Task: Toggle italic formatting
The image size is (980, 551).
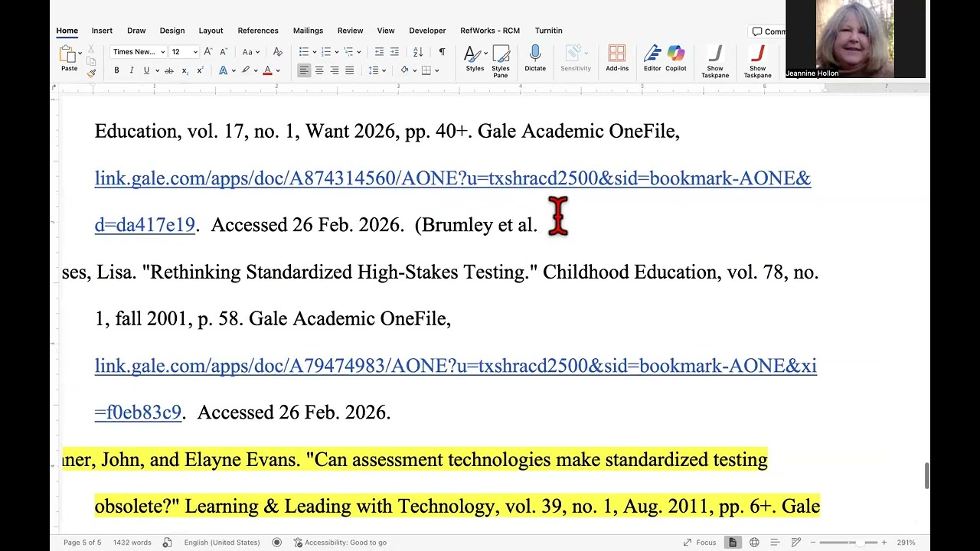Action: (x=131, y=70)
